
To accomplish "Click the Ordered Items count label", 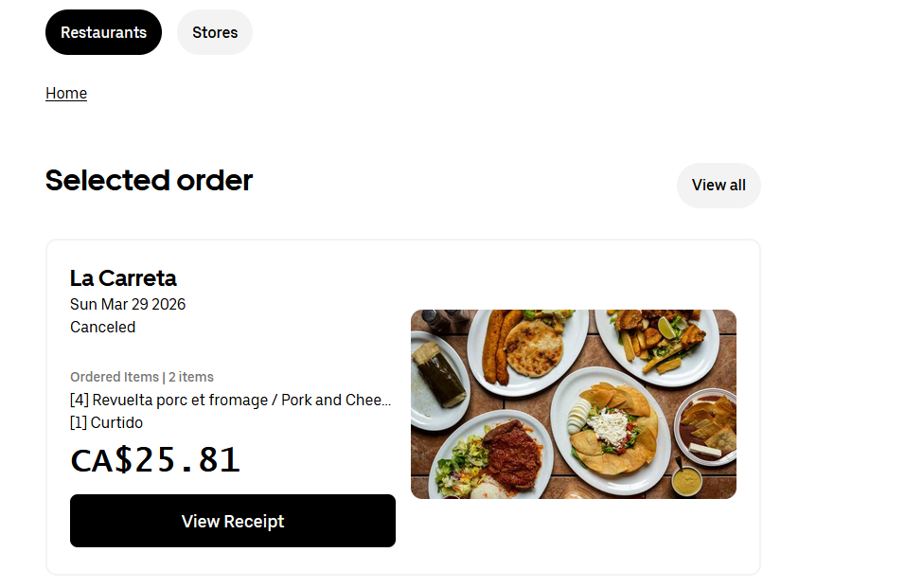I will click(x=141, y=376).
